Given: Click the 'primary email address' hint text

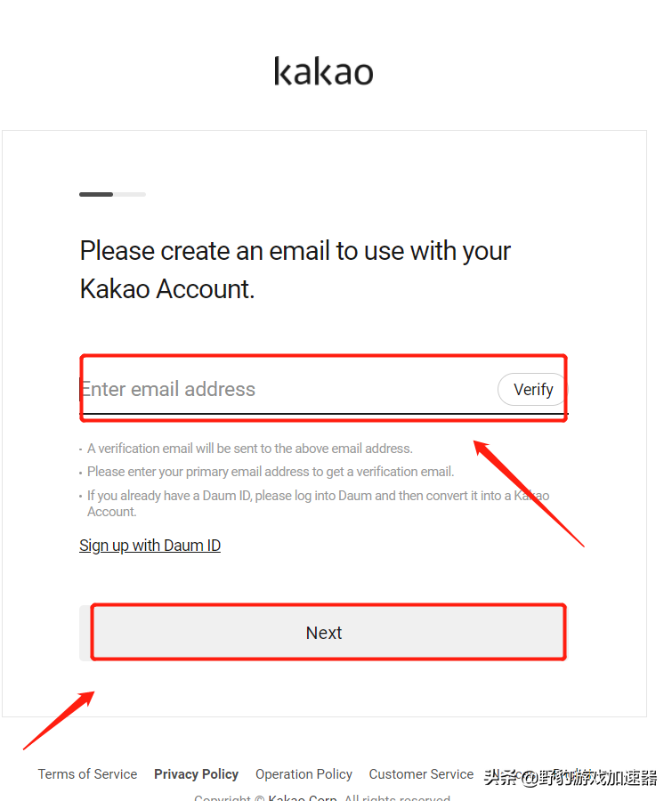Looking at the screenshot, I should tap(270, 472).
